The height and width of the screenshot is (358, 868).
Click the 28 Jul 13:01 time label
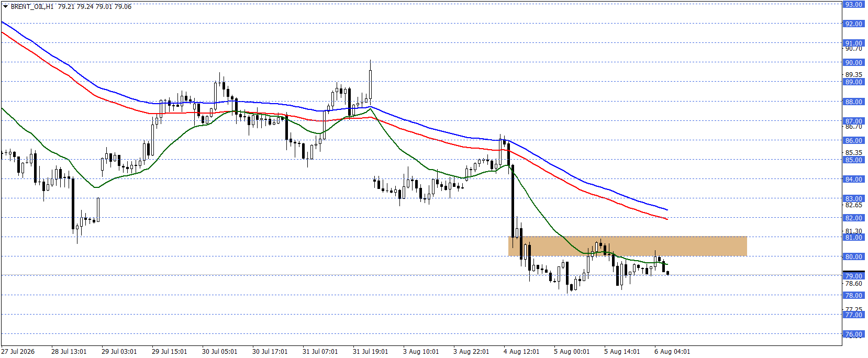(x=69, y=352)
